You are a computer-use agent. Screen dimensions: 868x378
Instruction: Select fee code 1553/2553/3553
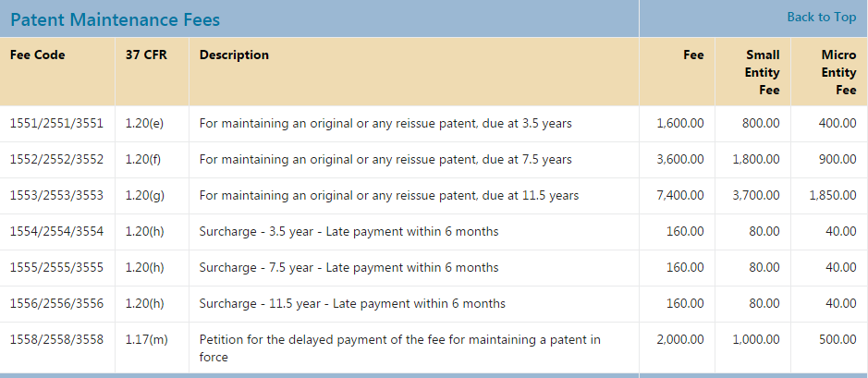(56, 195)
